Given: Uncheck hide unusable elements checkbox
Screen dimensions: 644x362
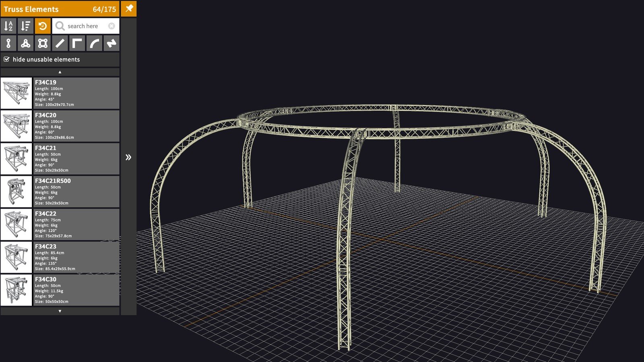Looking at the screenshot, I should click(7, 60).
